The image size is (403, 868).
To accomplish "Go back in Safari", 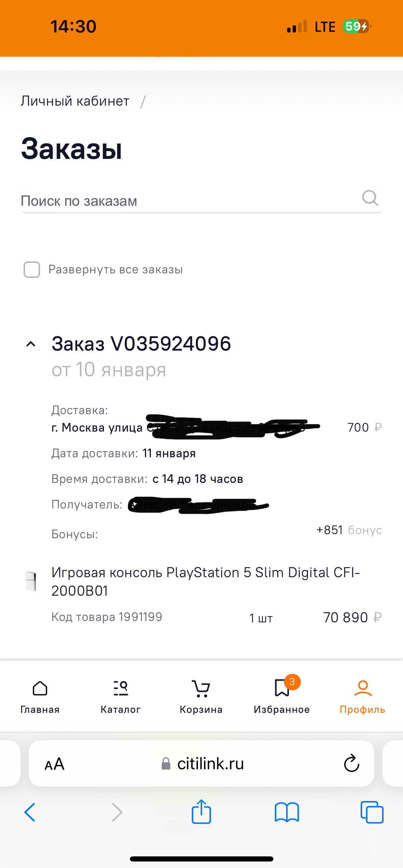I will pos(30,812).
